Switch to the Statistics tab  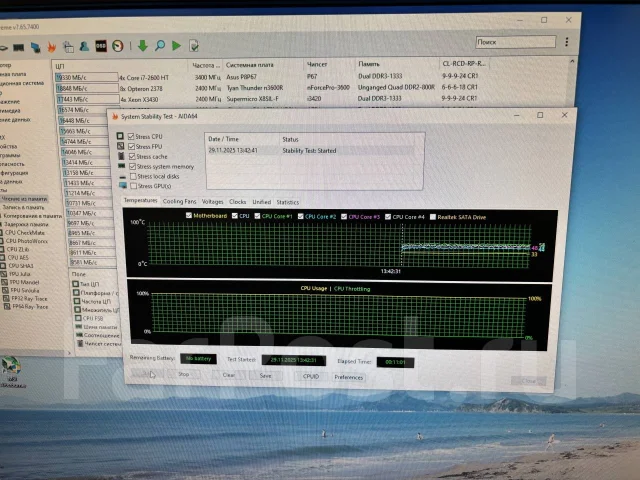tap(288, 202)
